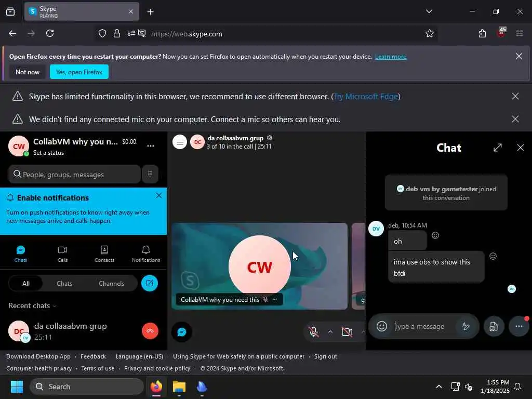This screenshot has width=532, height=399.
Task: Go back to the previous page
Action: 12,34
